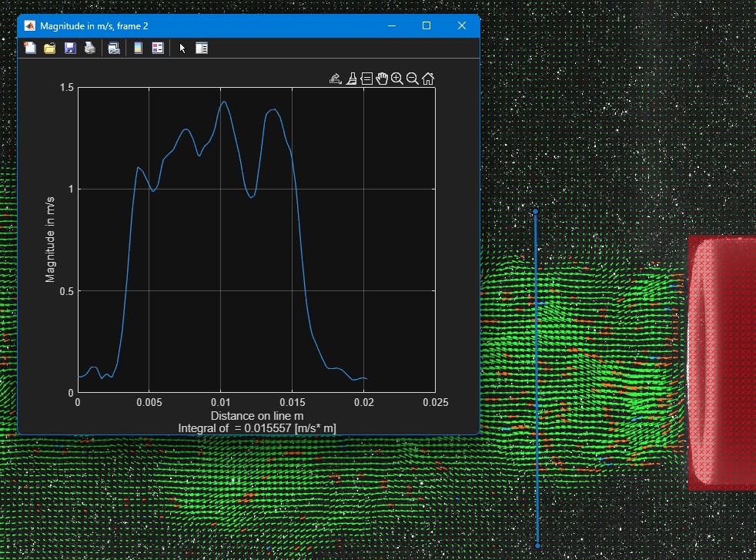
Task: Click the axes export icon above plot
Action: pos(336,79)
